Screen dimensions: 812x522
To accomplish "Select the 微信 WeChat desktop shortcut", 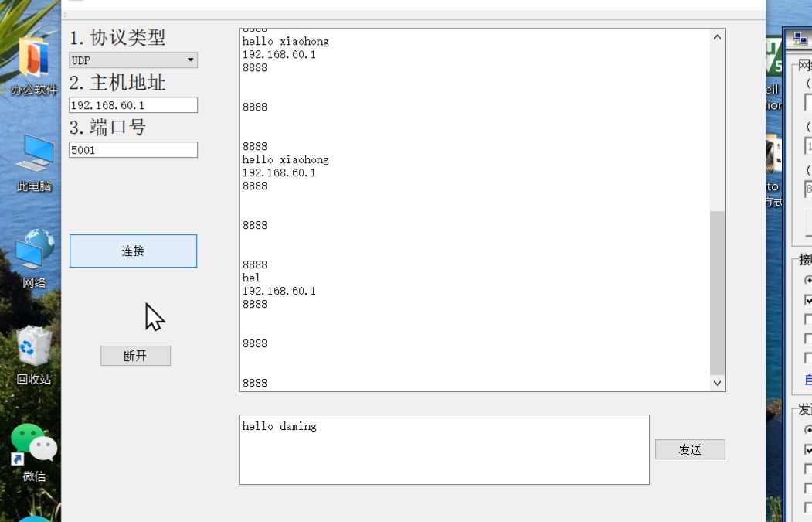I will pyautogui.click(x=34, y=452).
